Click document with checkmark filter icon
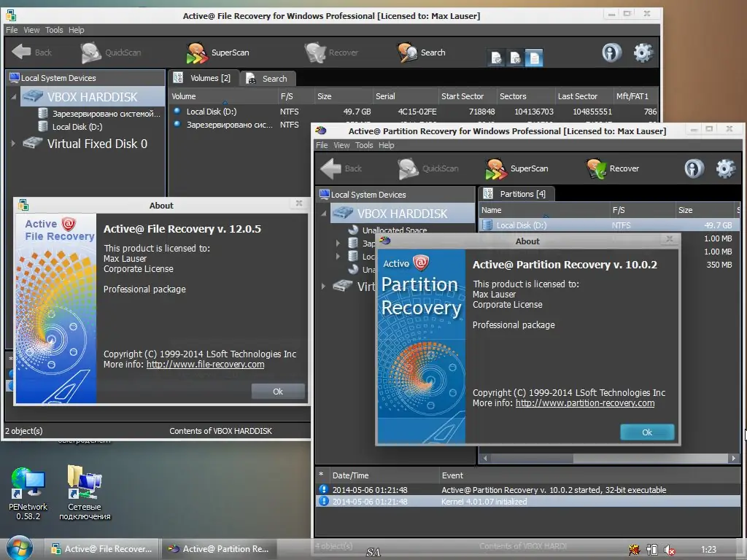The height and width of the screenshot is (560, 747). pyautogui.click(x=496, y=58)
